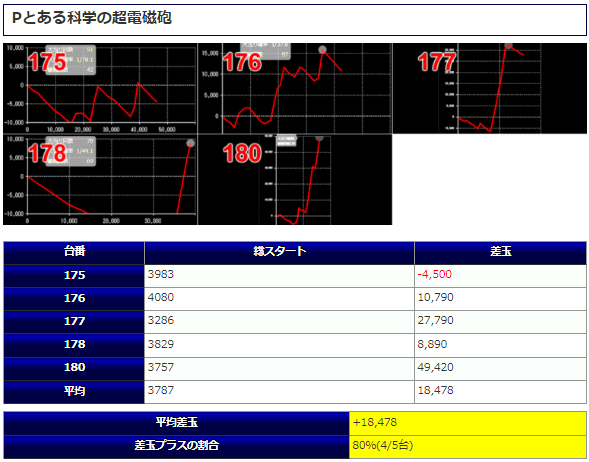589x462 pixels.
Task: Click the red -4,500 差玉 value
Action: 435,274
